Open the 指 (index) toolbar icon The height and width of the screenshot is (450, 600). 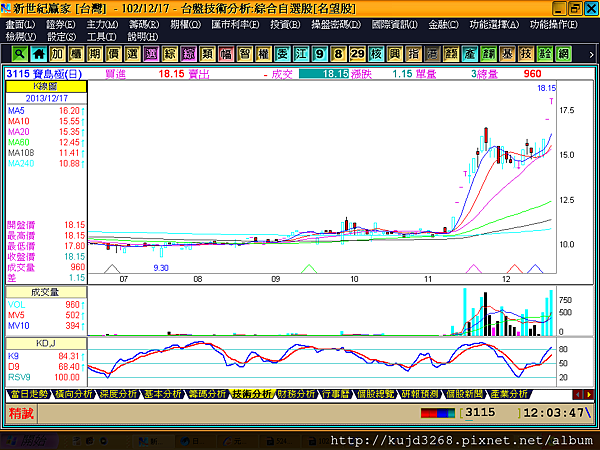[413, 54]
